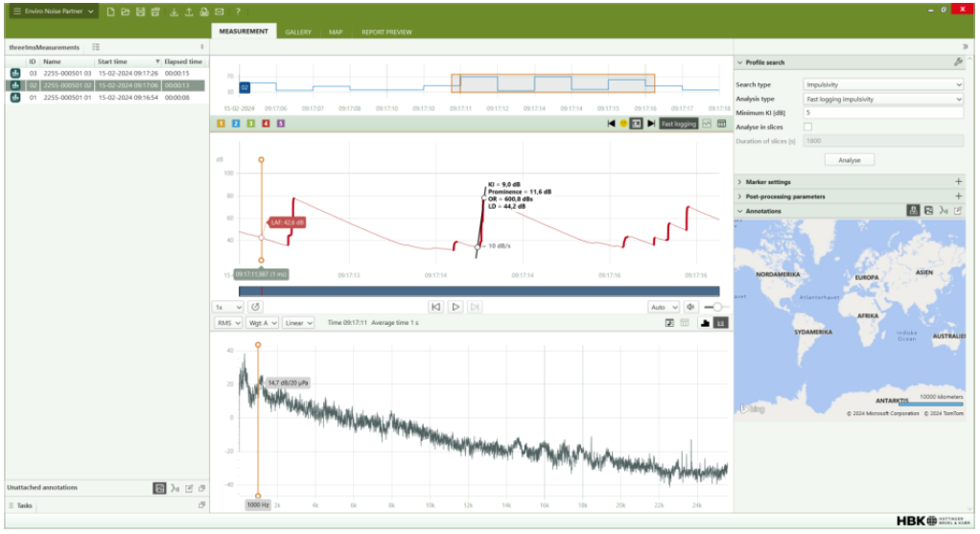This screenshot has width=980, height=534.
Task: Open the Wgt: A weighting dropdown
Action: (x=262, y=323)
